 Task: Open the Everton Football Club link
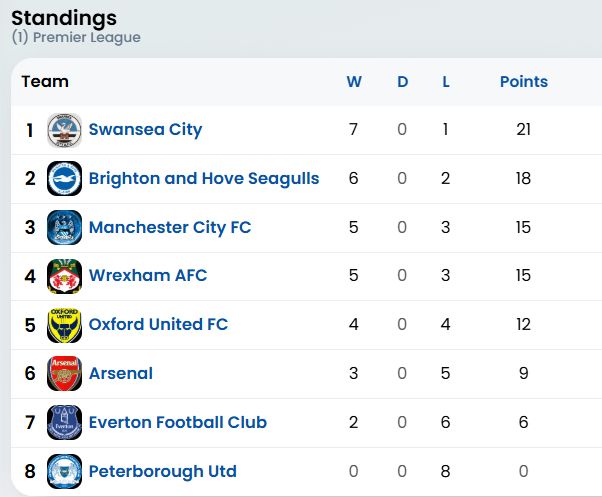(178, 422)
